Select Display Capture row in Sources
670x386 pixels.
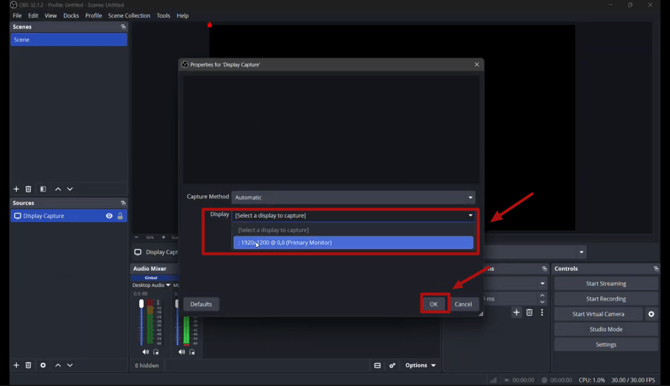pyautogui.click(x=69, y=216)
